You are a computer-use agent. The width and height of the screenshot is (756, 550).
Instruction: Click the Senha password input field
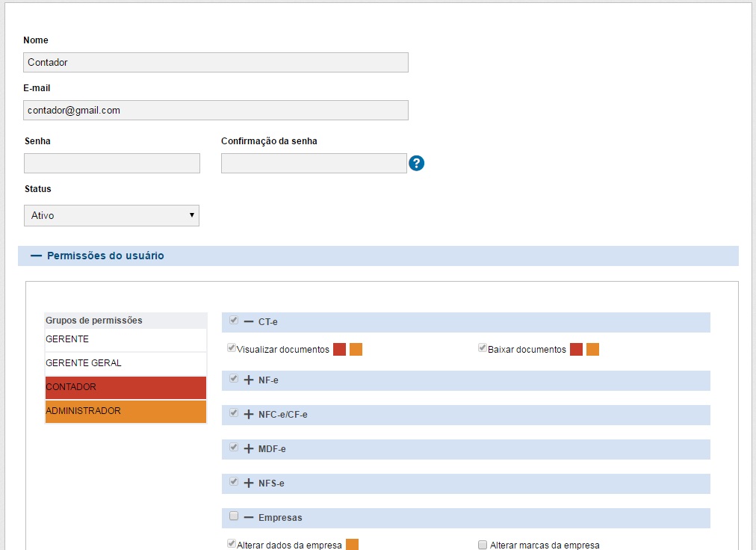tap(112, 163)
